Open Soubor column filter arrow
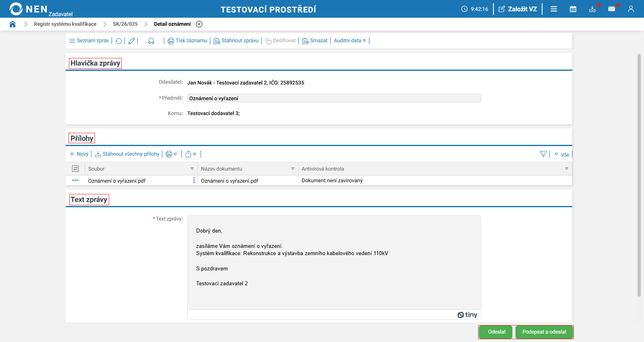This screenshot has width=644, height=342. click(x=192, y=169)
